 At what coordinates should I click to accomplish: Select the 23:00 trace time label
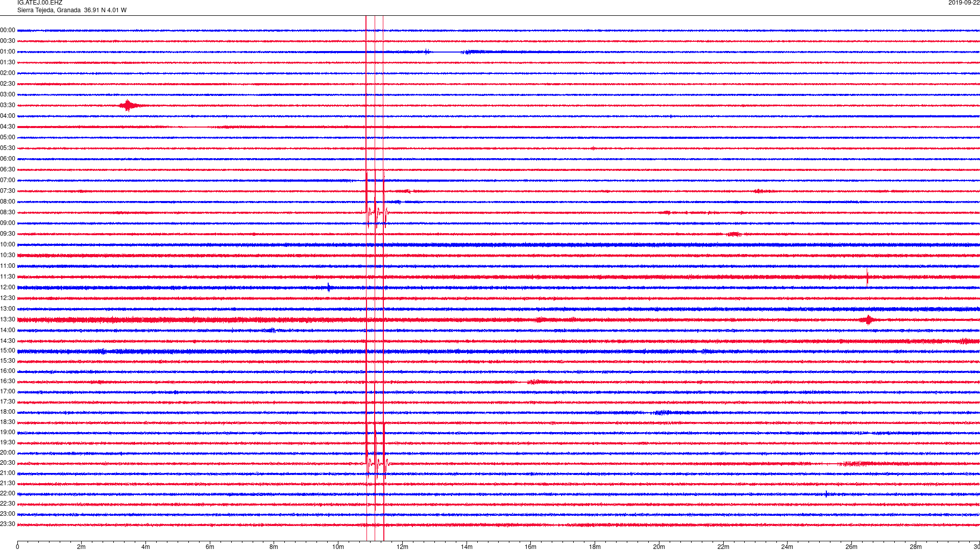8,514
